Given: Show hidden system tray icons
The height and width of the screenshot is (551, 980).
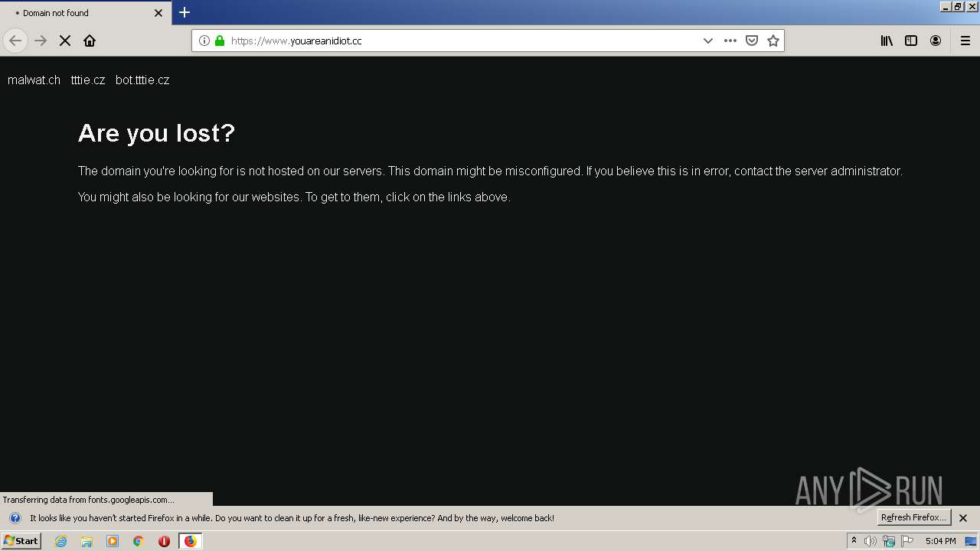Looking at the screenshot, I should click(x=854, y=541).
